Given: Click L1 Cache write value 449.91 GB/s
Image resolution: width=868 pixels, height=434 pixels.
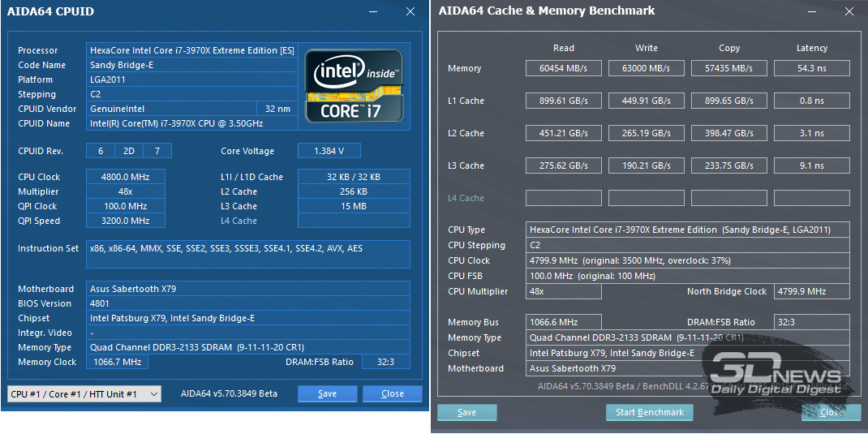Looking at the screenshot, I should [x=646, y=101].
